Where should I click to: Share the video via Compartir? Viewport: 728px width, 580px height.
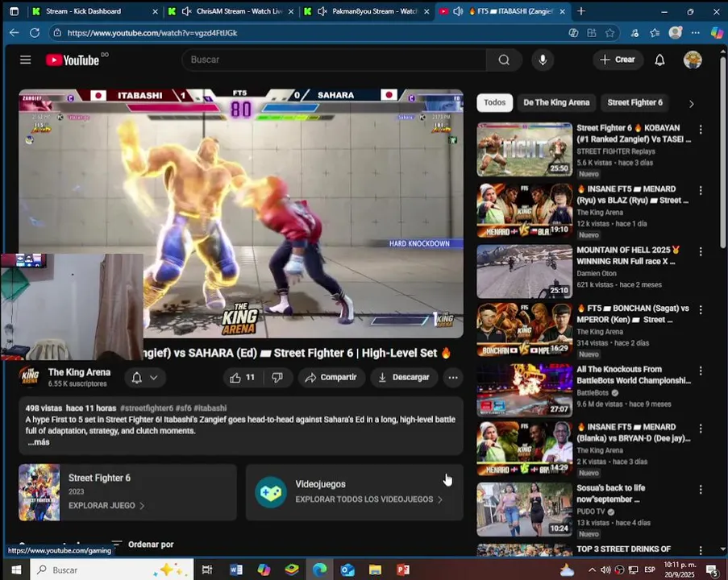331,377
